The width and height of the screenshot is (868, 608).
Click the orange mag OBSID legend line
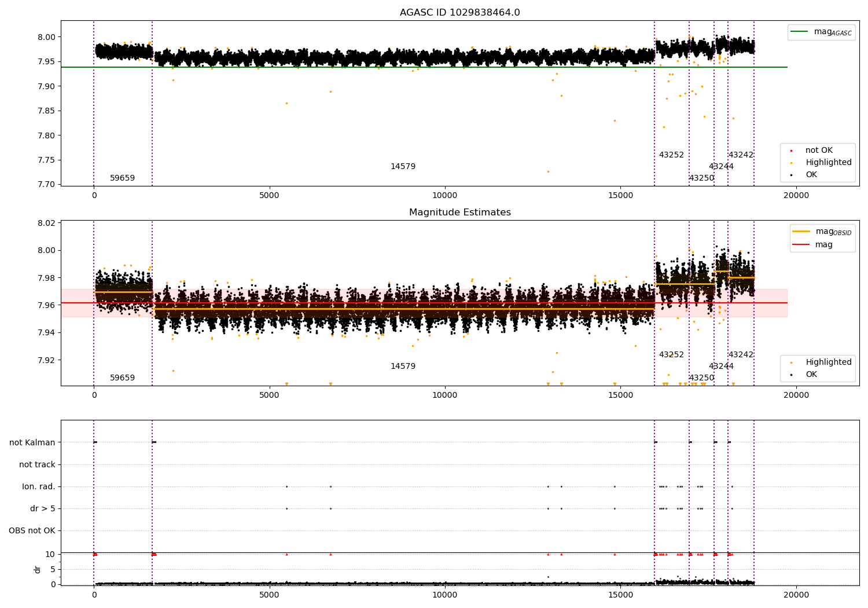point(801,232)
